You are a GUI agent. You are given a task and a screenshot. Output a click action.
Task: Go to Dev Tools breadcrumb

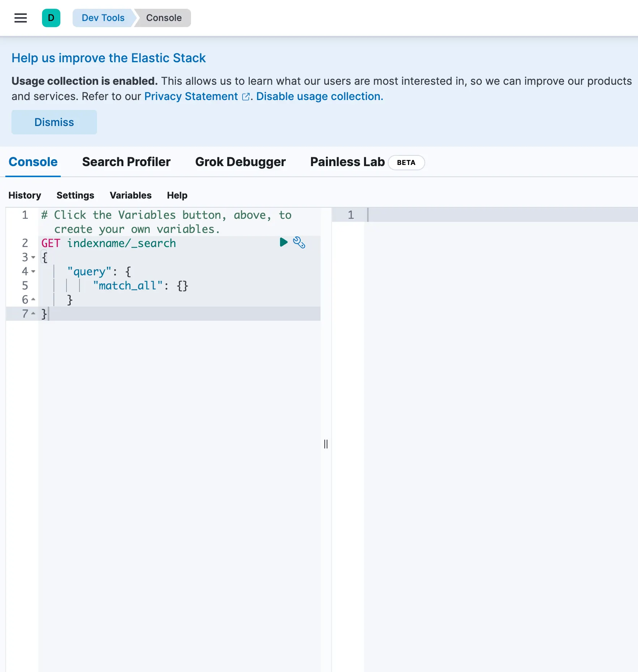[x=103, y=18]
